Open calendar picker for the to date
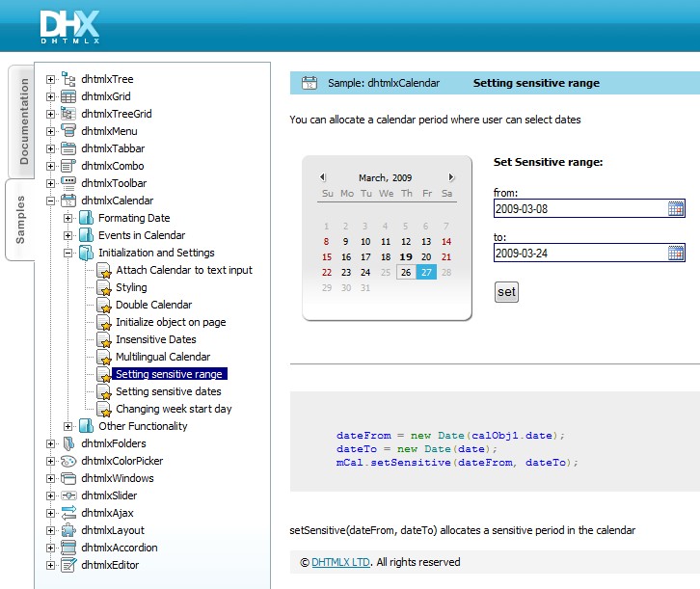700x589 pixels. (676, 253)
